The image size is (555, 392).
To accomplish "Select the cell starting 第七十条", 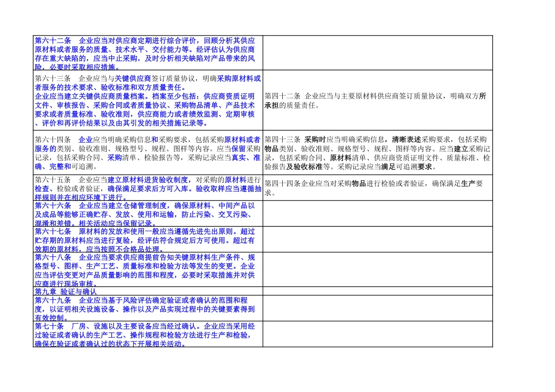I will (x=148, y=334).
